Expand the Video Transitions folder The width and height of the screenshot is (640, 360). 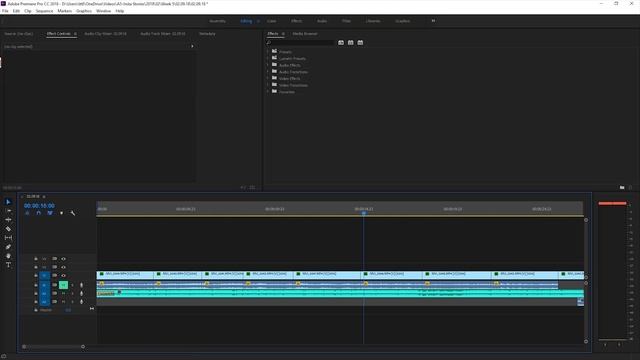click(x=268, y=85)
